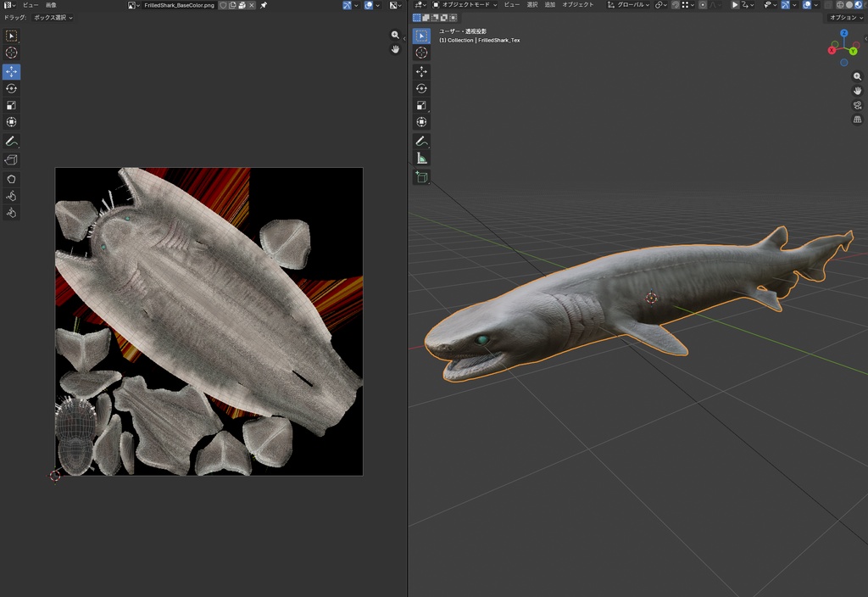868x597 pixels.
Task: Open the image browse dropdown beside the file name
Action: 134,5
